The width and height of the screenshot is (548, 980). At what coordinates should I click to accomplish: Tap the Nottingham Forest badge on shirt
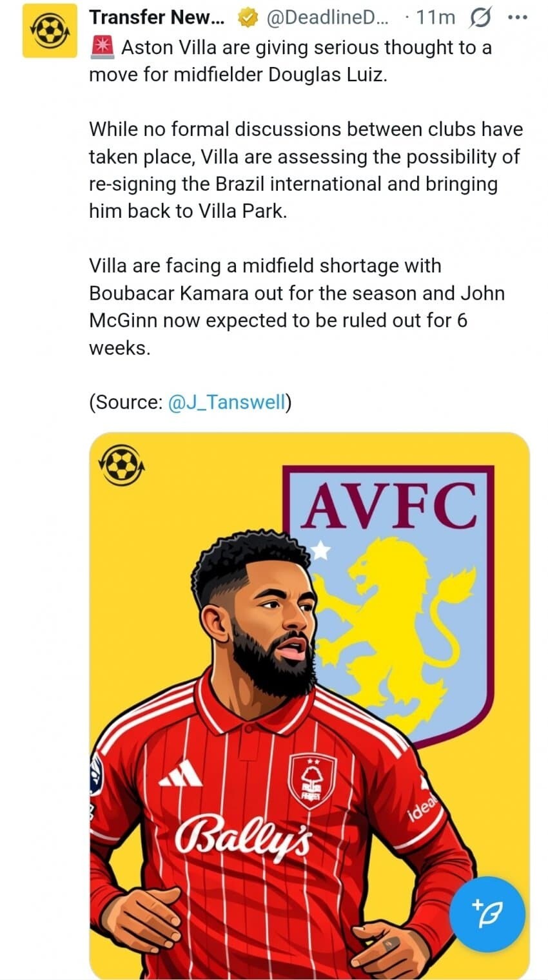click(312, 780)
